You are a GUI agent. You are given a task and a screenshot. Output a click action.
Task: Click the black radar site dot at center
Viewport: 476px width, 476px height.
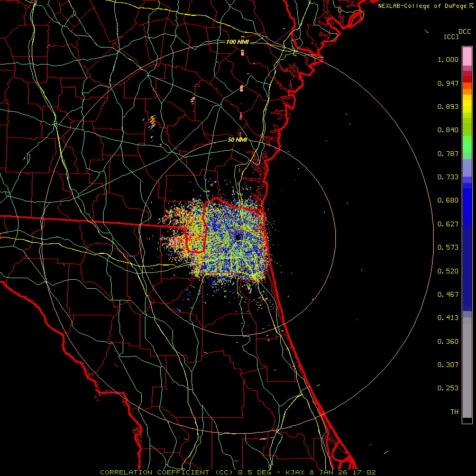(x=239, y=237)
